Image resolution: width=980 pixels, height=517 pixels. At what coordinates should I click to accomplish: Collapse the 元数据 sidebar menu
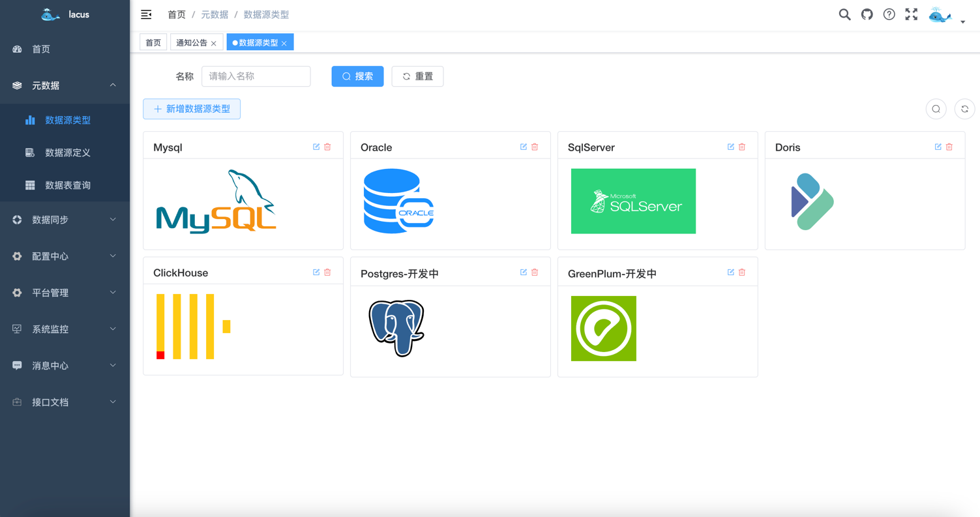pos(65,85)
